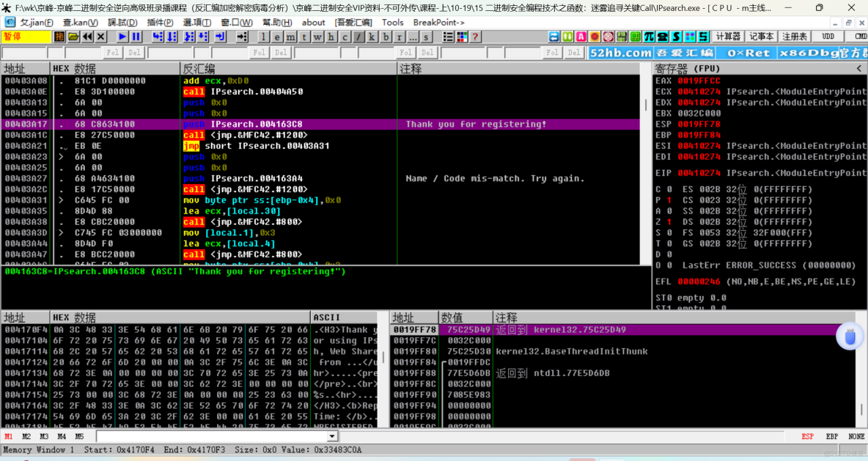Open the command bar dropdown arrow
Viewport: 868px width, 461px height.
click(x=332, y=436)
